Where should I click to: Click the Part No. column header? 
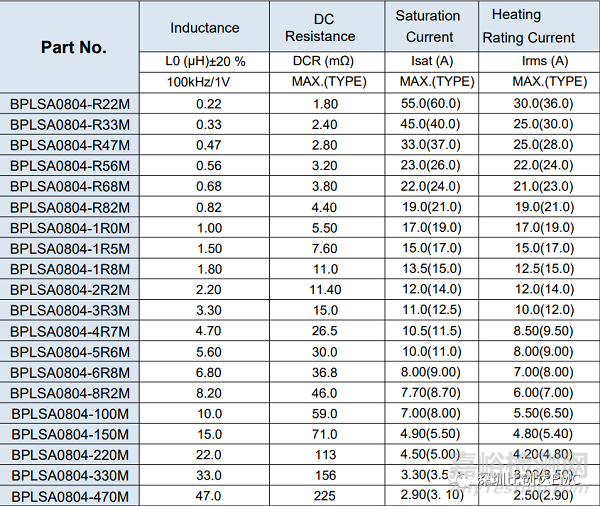click(73, 48)
